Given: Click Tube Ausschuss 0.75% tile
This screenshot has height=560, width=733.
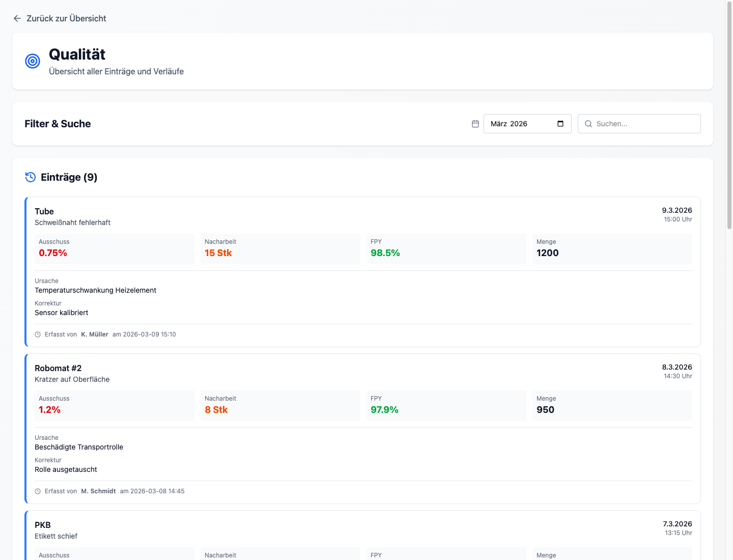Looking at the screenshot, I should [115, 248].
